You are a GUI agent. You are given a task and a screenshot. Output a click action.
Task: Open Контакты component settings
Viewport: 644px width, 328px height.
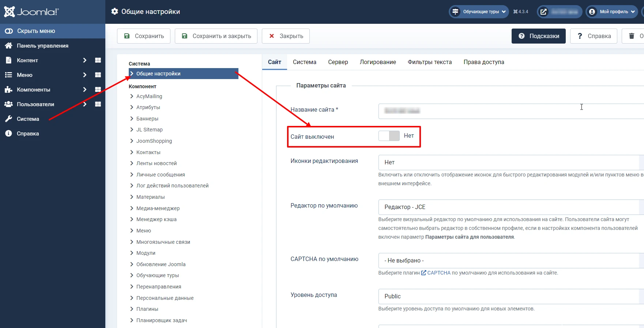pos(148,152)
